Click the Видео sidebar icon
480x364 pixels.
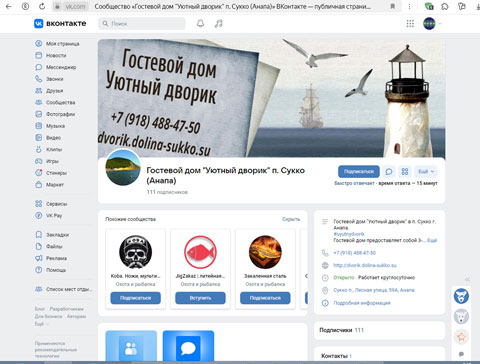tap(39, 137)
